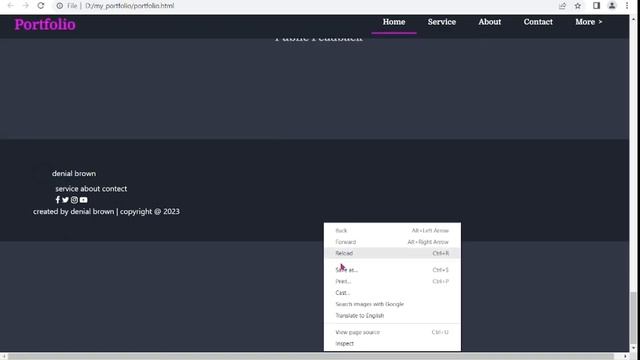Open the profile avatar icon

612,6
